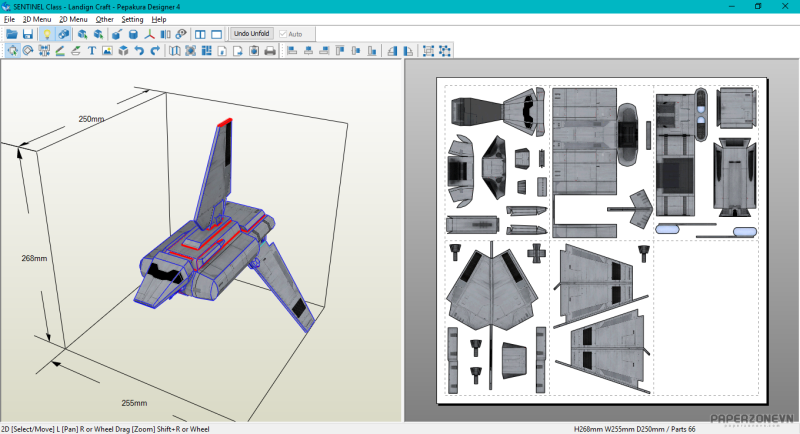Click the 3D shuttle model's upright tail fin

[215, 172]
